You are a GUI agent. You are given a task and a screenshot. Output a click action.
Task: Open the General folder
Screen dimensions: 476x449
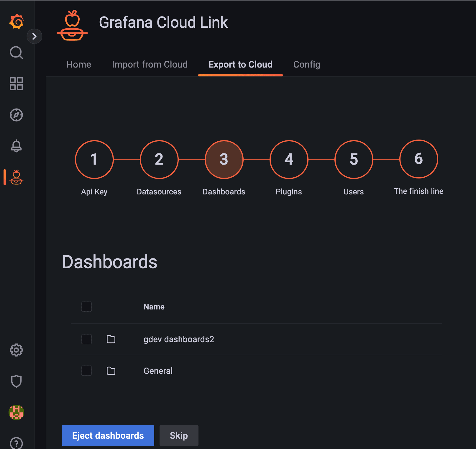tap(158, 371)
